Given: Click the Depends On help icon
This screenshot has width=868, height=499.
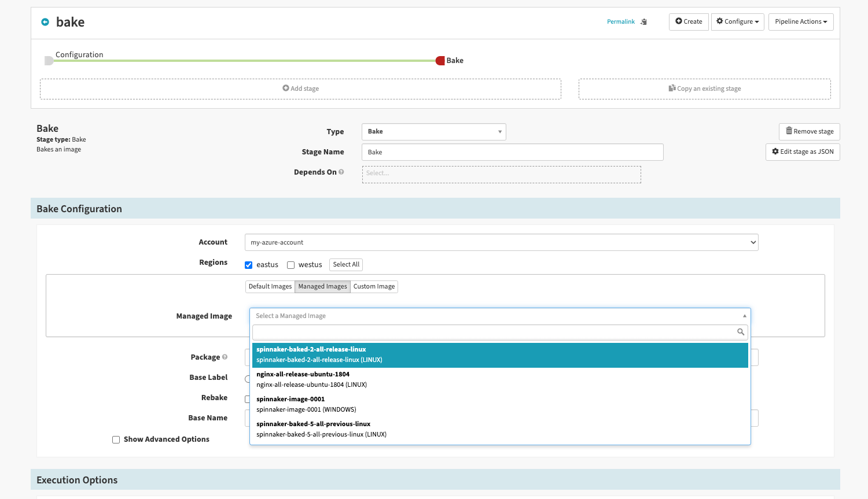Looking at the screenshot, I should pyautogui.click(x=341, y=172).
